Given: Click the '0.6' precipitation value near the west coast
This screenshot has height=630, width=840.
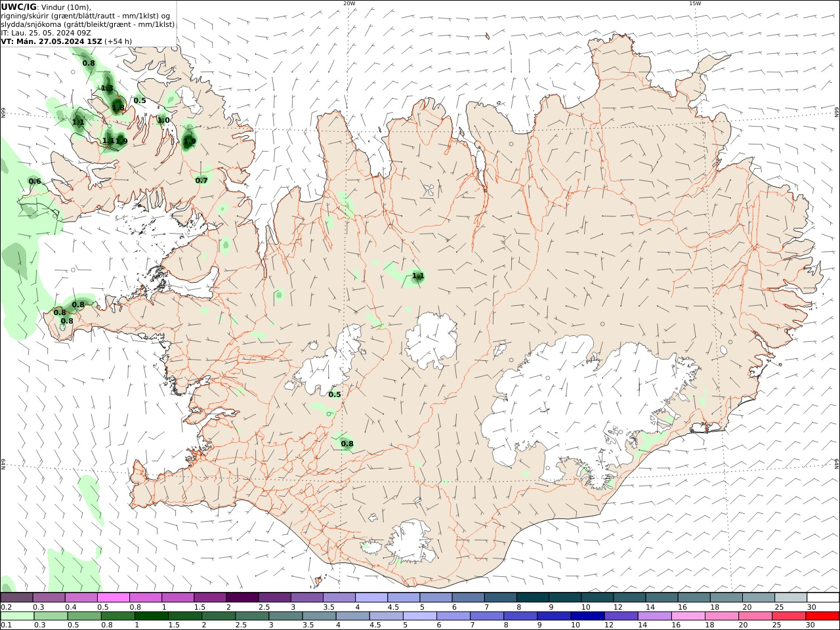Looking at the screenshot, I should click(35, 181).
